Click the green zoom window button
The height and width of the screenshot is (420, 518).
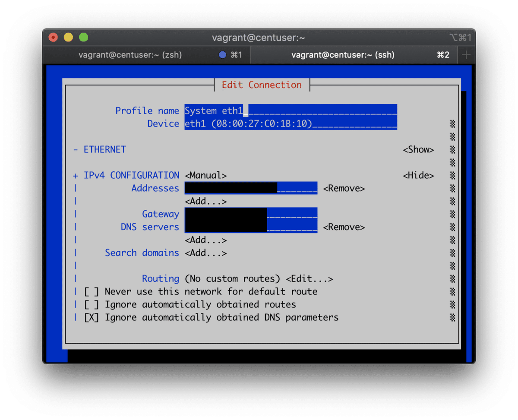pos(83,38)
